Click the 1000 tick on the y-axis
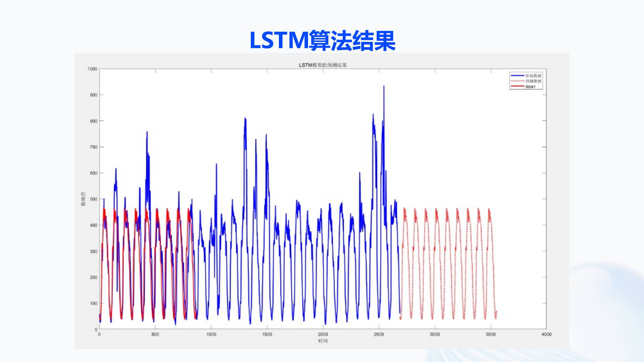The height and width of the screenshot is (362, 644). point(92,69)
